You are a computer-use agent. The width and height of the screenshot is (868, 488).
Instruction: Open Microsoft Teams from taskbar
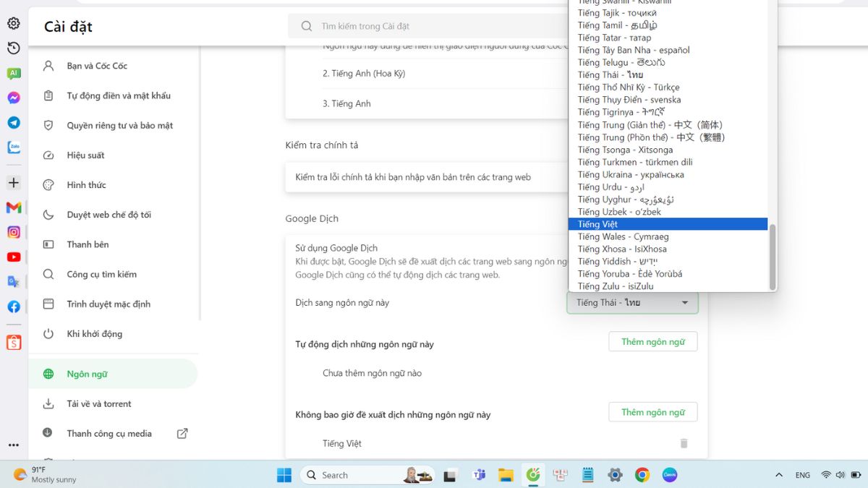point(478,475)
